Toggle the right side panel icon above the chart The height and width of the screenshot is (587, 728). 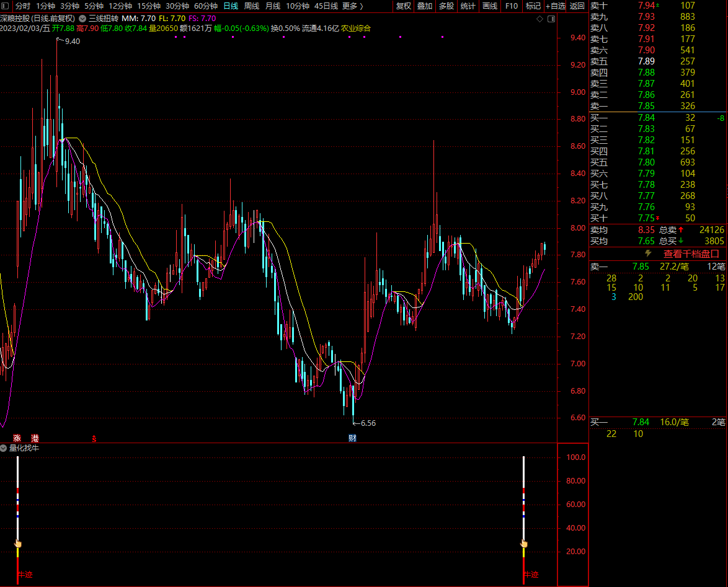point(551,19)
